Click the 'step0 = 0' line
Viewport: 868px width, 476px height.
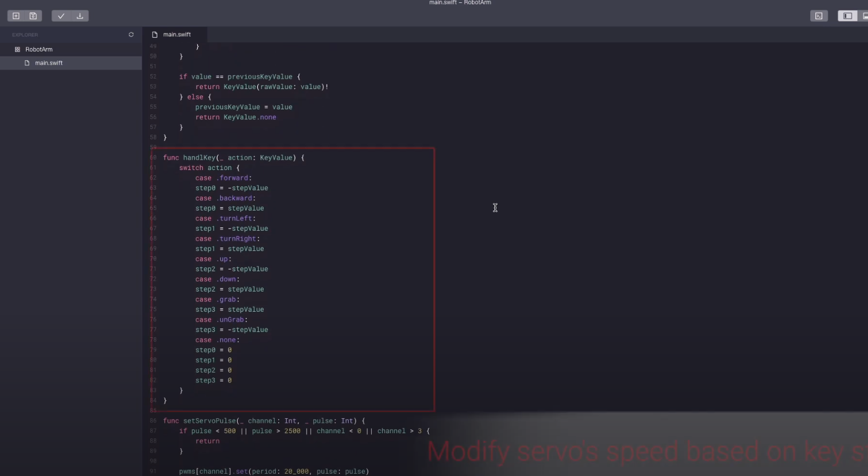tap(213, 350)
